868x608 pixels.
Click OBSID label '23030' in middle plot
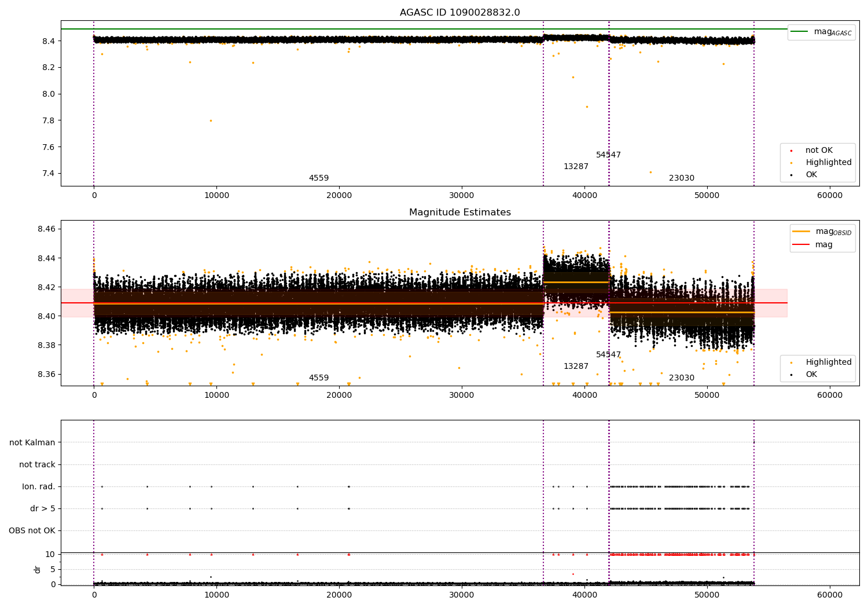(682, 378)
